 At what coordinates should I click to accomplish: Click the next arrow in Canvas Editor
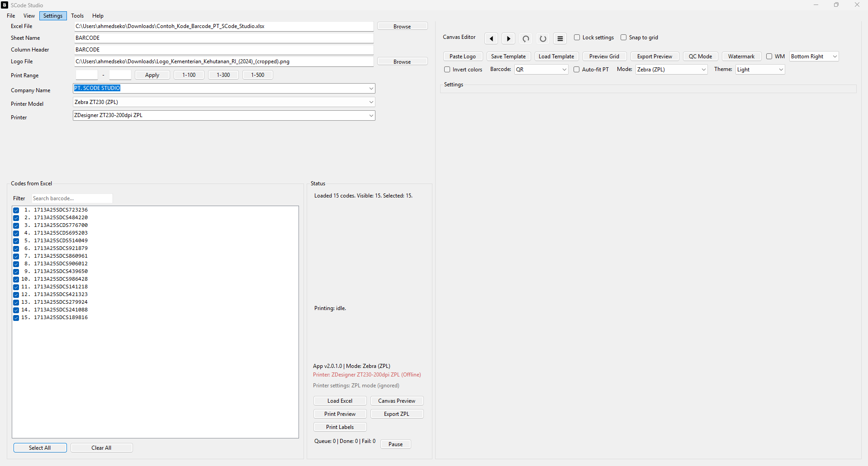[508, 38]
